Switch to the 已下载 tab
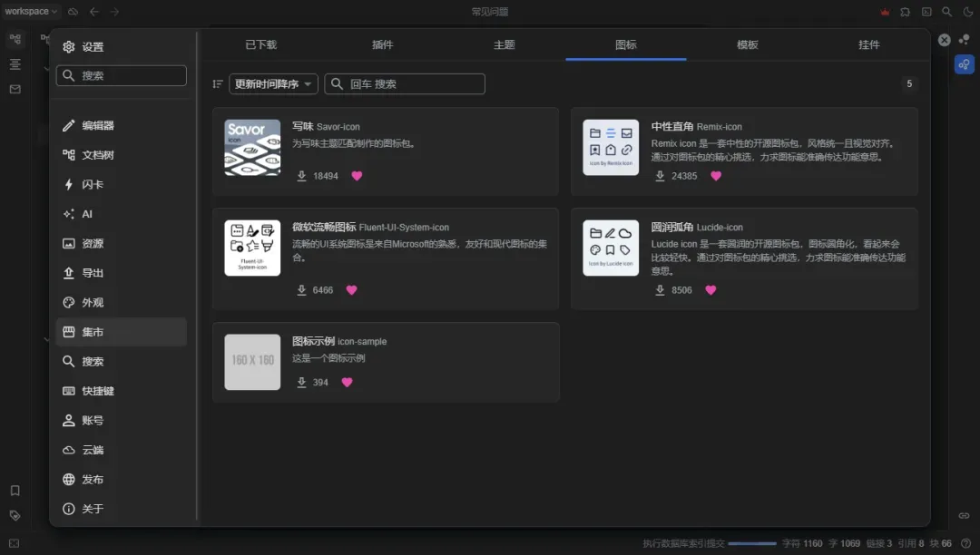Screen dimensions: 980x555 (x=260, y=45)
